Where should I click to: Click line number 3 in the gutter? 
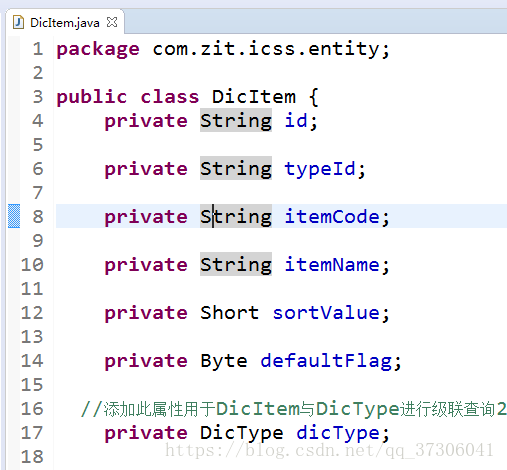click(x=38, y=97)
